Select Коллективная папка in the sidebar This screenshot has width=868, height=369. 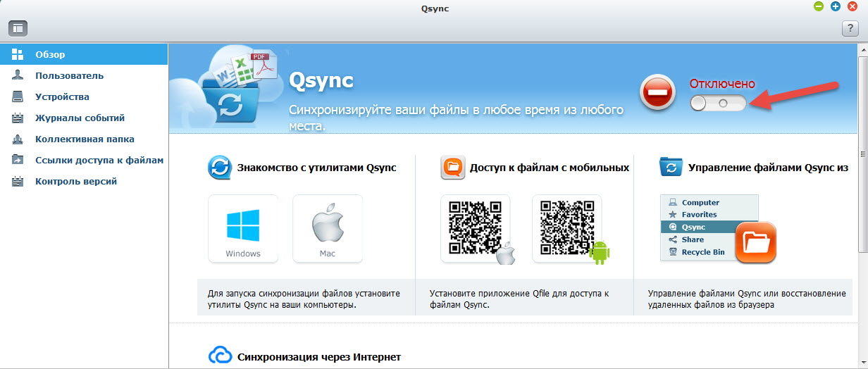[x=84, y=139]
